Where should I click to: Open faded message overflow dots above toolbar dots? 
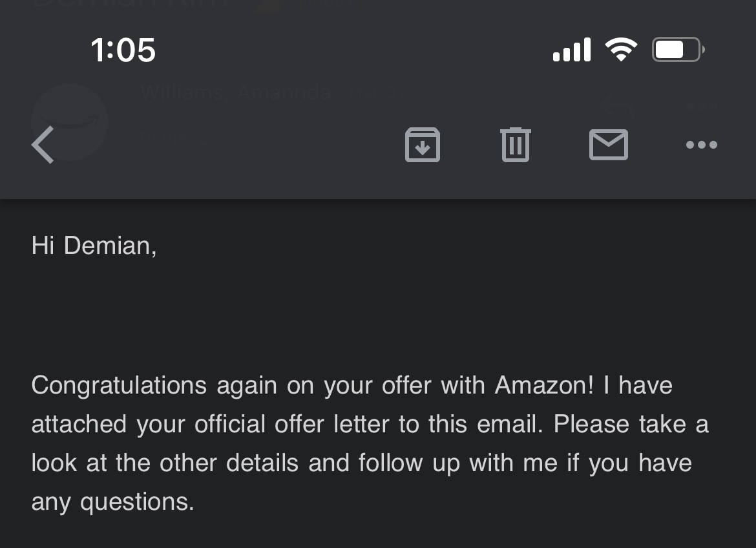pyautogui.click(x=702, y=106)
